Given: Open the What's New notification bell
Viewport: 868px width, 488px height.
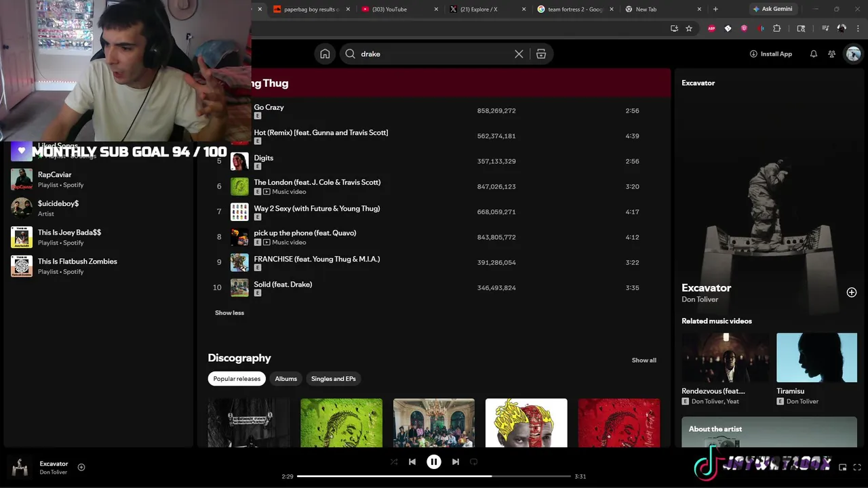Looking at the screenshot, I should (x=813, y=54).
